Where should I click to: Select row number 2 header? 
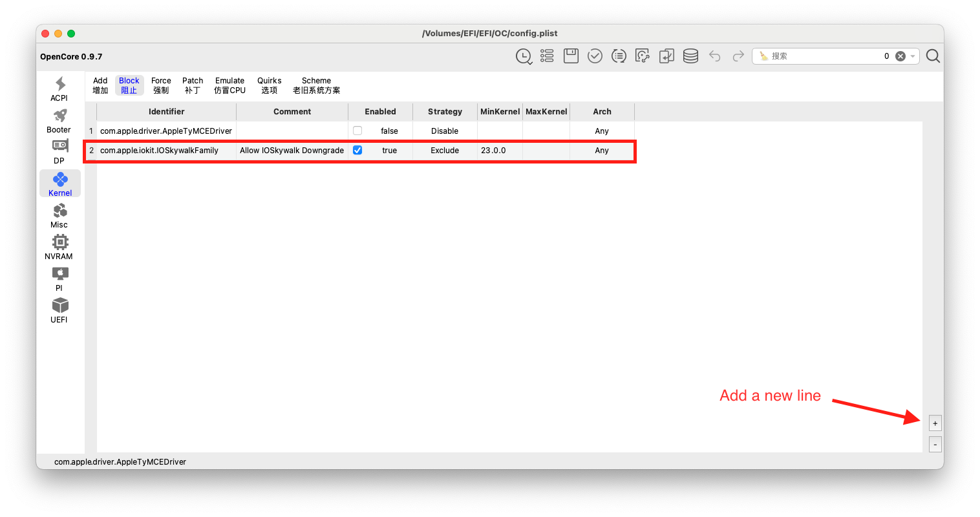pos(91,150)
